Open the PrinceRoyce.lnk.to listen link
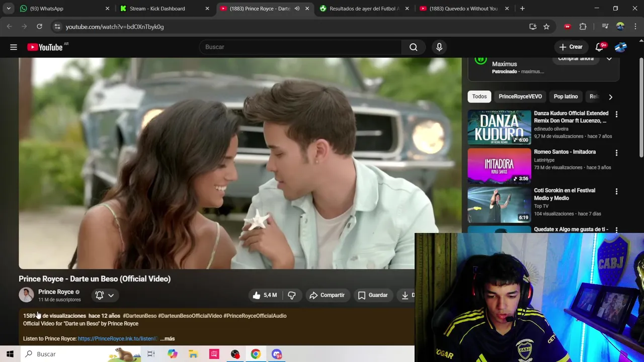Viewport: 644px width, 362px height. [118, 339]
